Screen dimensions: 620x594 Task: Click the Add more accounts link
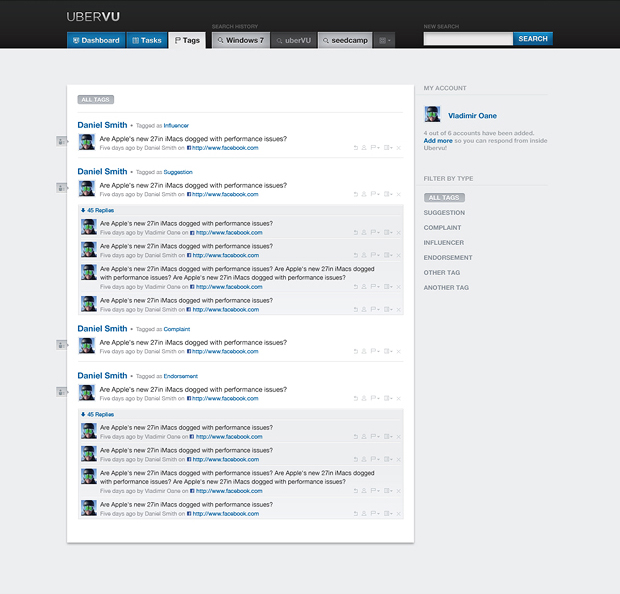pyautogui.click(x=438, y=141)
